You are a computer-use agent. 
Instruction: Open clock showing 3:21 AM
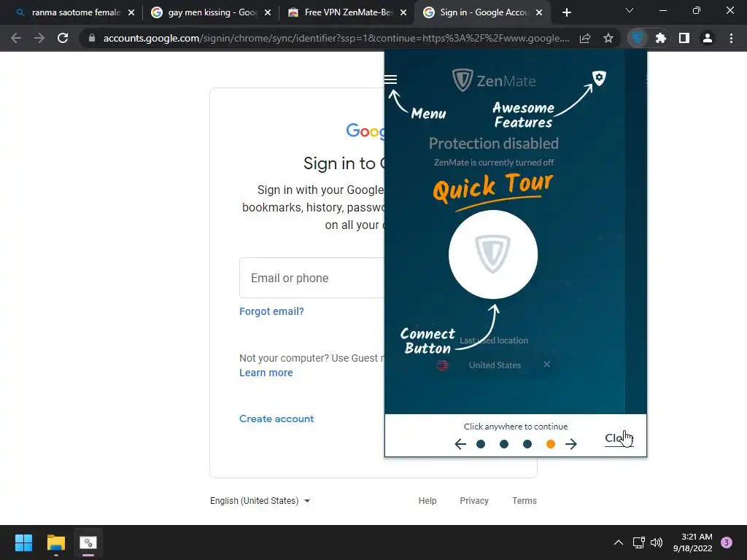(x=693, y=542)
